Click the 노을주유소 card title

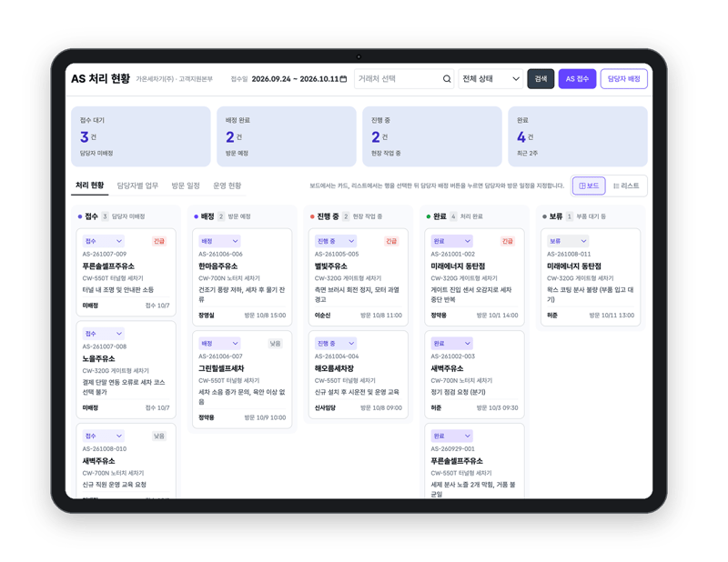(x=98, y=358)
